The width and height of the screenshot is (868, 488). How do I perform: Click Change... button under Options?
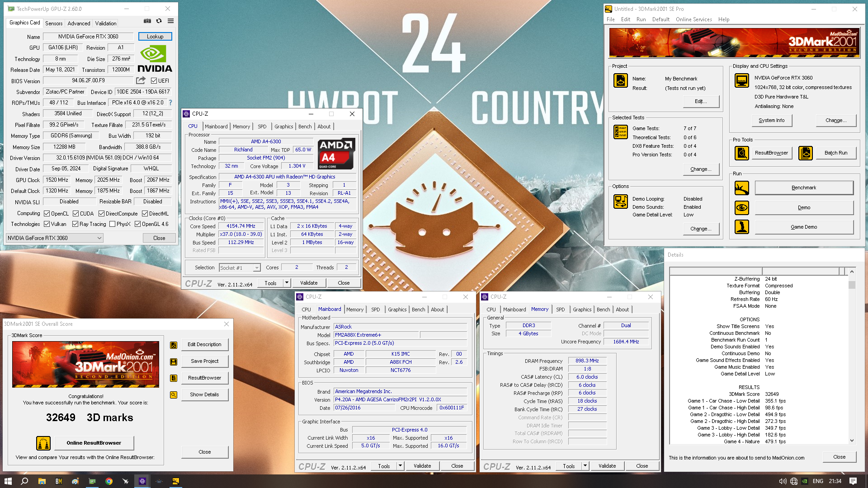click(x=701, y=229)
